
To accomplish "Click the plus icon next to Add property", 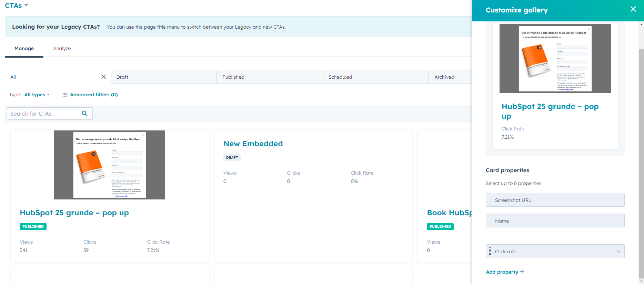I will [522, 272].
